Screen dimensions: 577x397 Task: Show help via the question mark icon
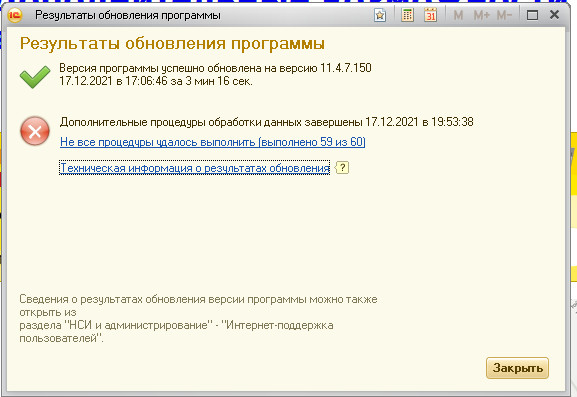pos(342,168)
